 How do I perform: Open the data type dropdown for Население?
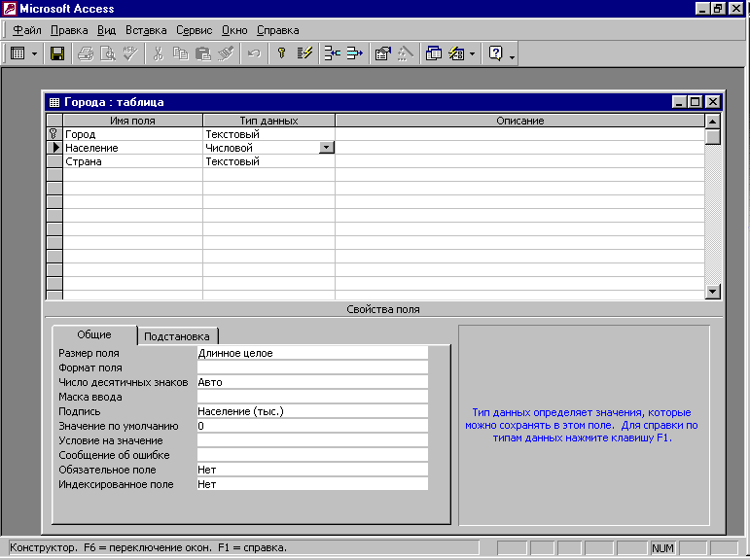coord(326,148)
